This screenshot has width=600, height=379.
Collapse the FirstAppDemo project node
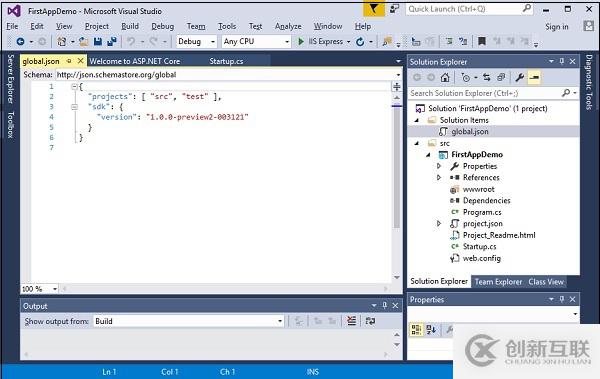pos(428,155)
